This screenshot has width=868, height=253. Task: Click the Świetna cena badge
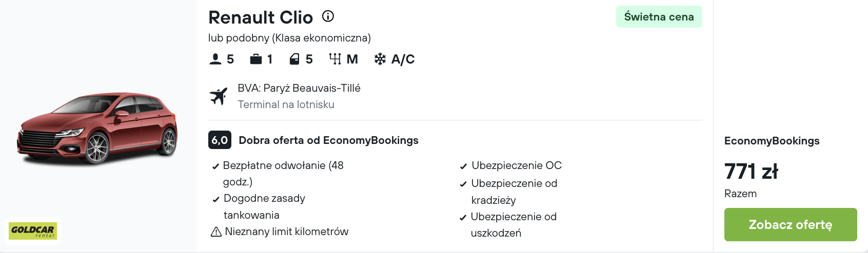pyautogui.click(x=659, y=17)
